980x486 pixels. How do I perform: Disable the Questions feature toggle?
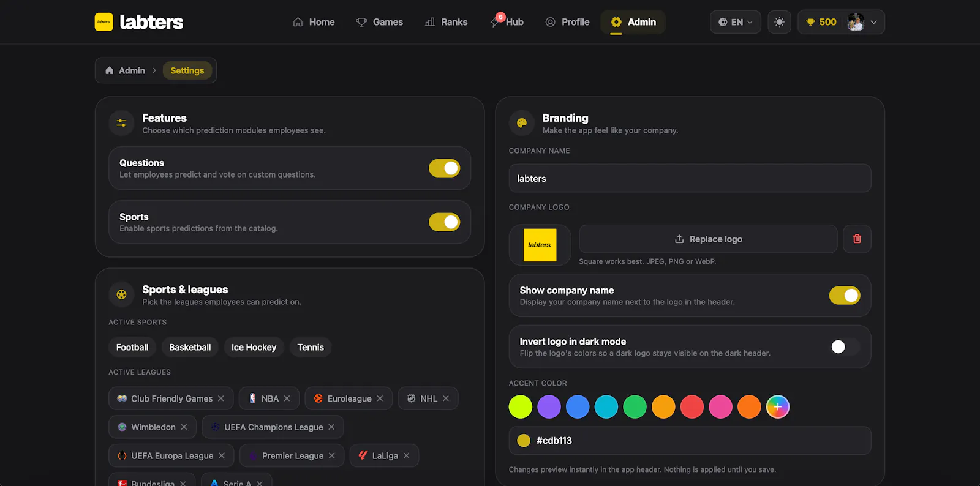[444, 168]
